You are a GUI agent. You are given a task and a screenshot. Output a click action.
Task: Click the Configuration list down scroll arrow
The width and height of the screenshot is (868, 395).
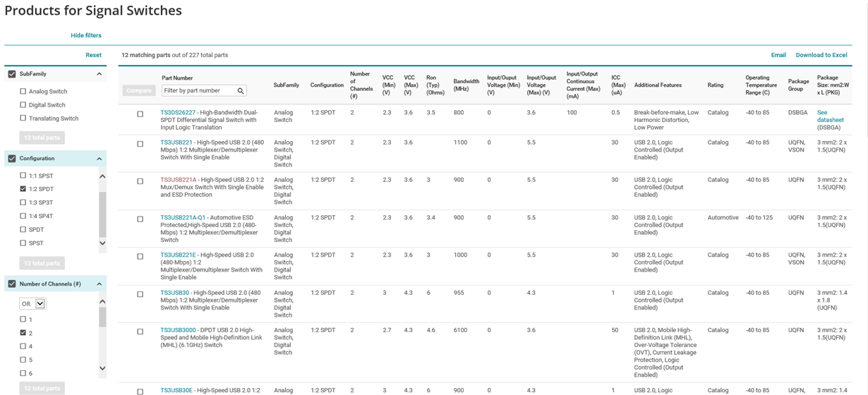102,243
